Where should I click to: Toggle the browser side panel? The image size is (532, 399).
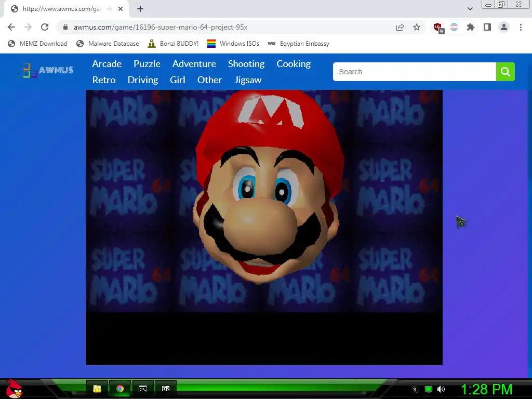pos(487,27)
